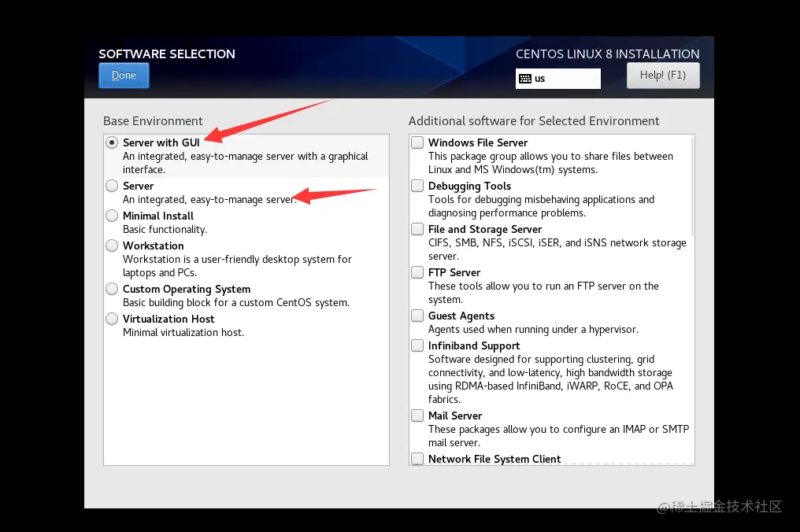
Task: Enable the Mail Server checkbox
Action: (x=417, y=416)
